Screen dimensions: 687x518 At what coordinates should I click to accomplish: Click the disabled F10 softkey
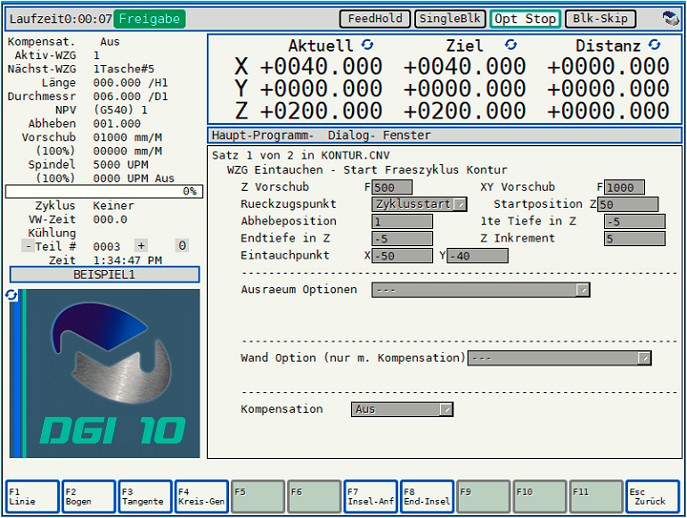point(540,497)
